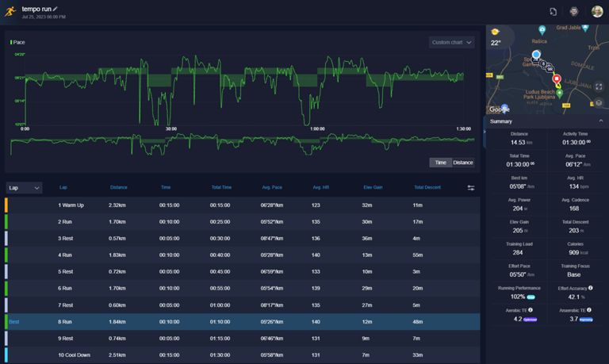Open the coach face icon in header

pos(573,12)
